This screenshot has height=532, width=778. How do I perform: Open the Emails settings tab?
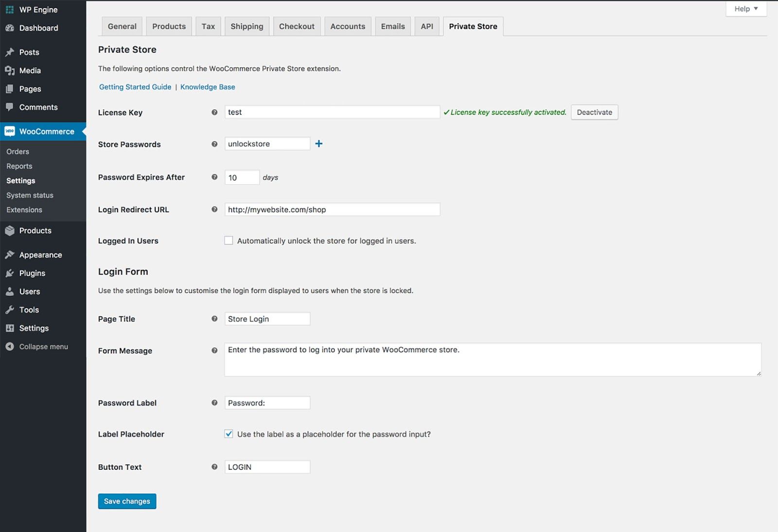(x=392, y=26)
